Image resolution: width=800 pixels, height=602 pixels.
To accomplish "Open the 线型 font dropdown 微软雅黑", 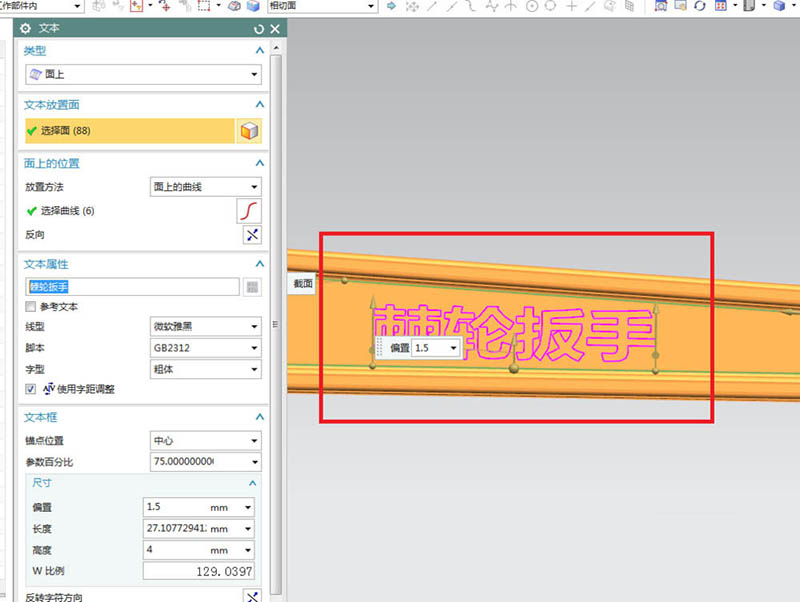I will click(205, 327).
